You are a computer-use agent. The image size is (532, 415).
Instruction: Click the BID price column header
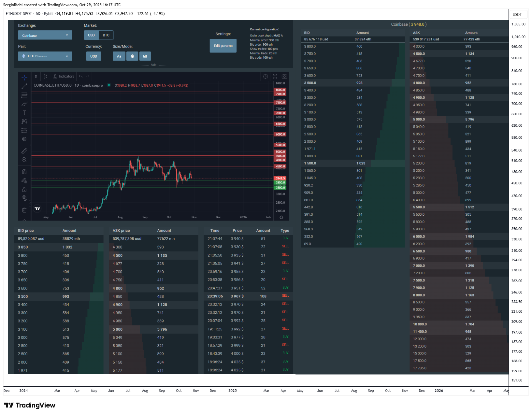coord(26,230)
